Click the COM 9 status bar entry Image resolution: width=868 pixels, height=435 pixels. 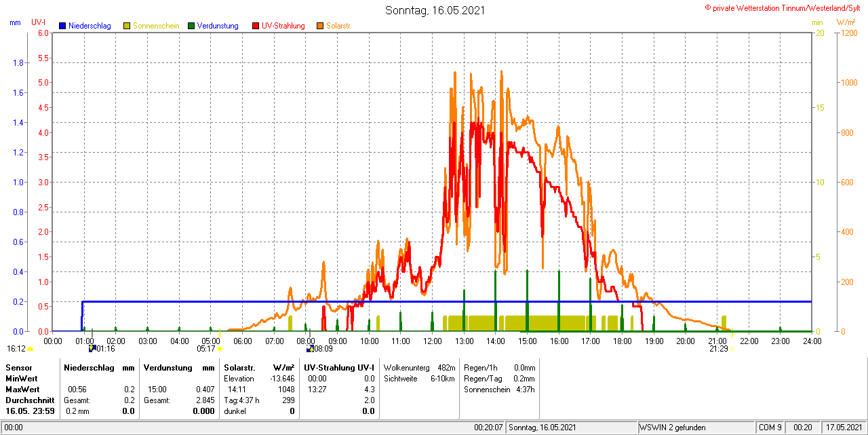point(770,428)
